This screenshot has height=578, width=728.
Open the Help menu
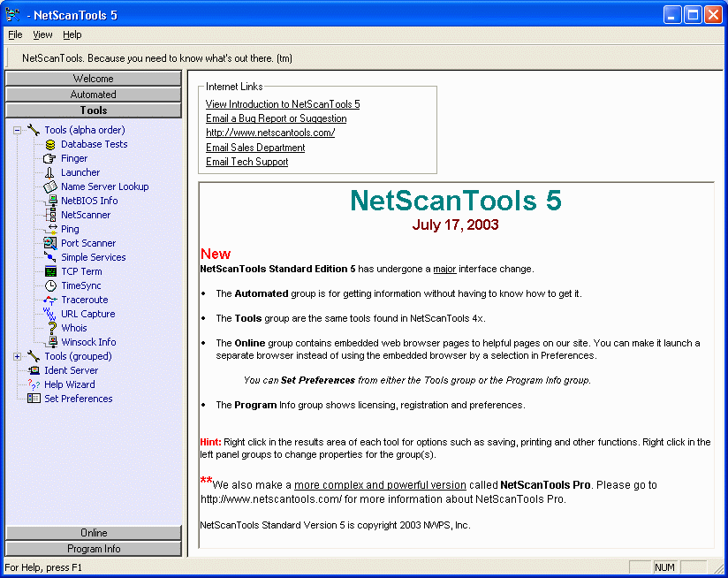(72, 34)
